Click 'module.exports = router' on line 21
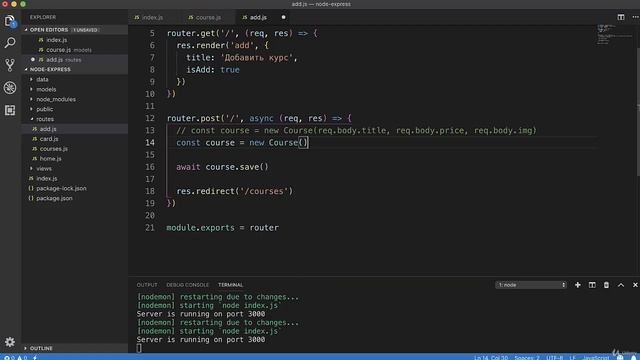640x360 pixels. tap(222, 228)
